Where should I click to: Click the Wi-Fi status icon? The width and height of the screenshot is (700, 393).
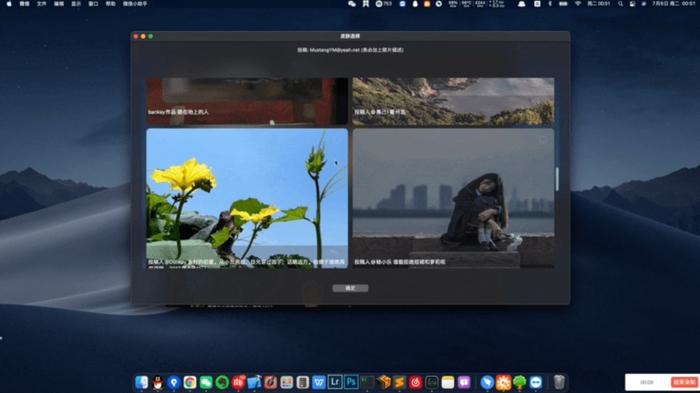578,4
